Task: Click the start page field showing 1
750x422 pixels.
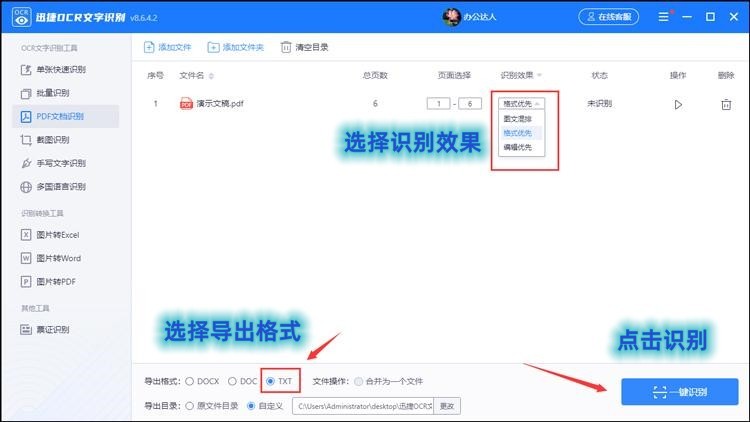Action: tap(438, 103)
